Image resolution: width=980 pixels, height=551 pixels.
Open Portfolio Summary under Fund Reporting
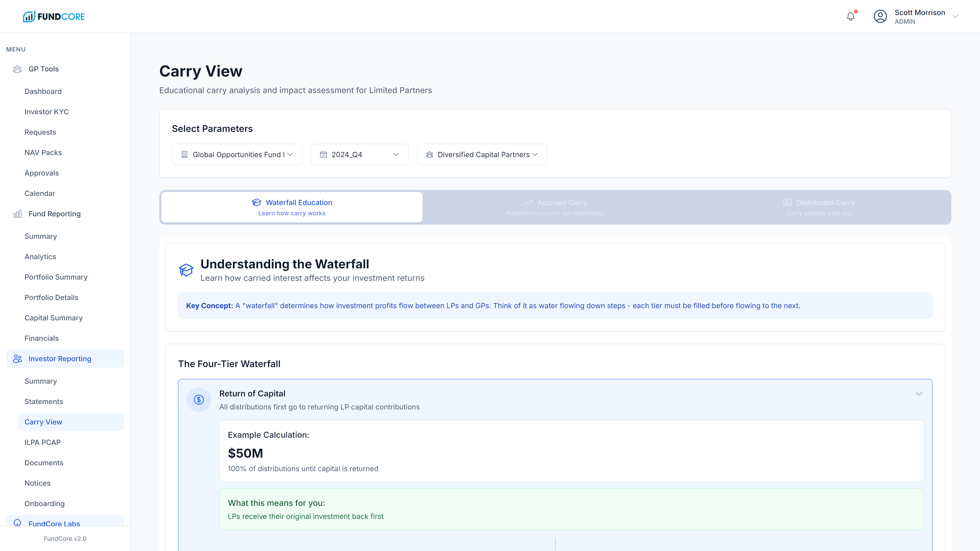(56, 277)
